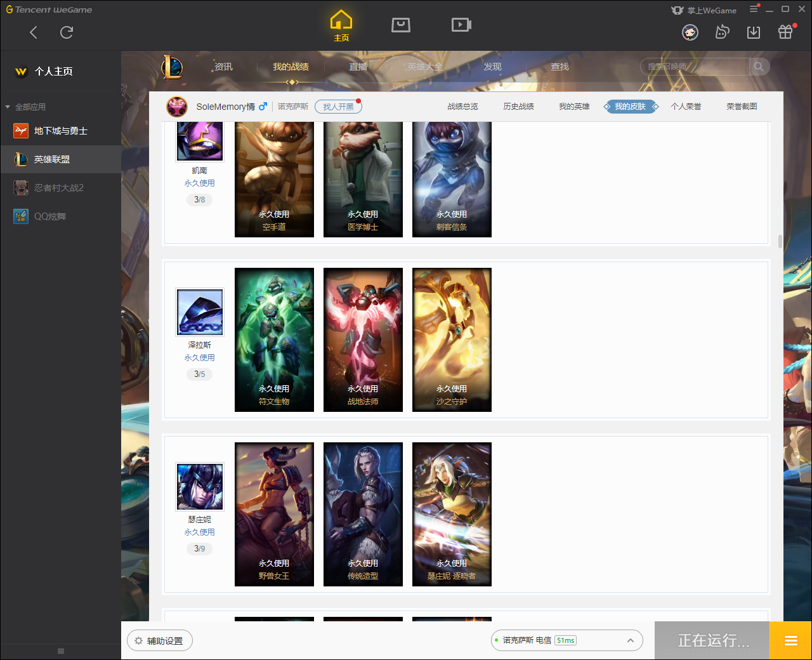This screenshot has height=660, width=812.
Task: Open 野兽女王 skin thumbnail
Action: [274, 514]
